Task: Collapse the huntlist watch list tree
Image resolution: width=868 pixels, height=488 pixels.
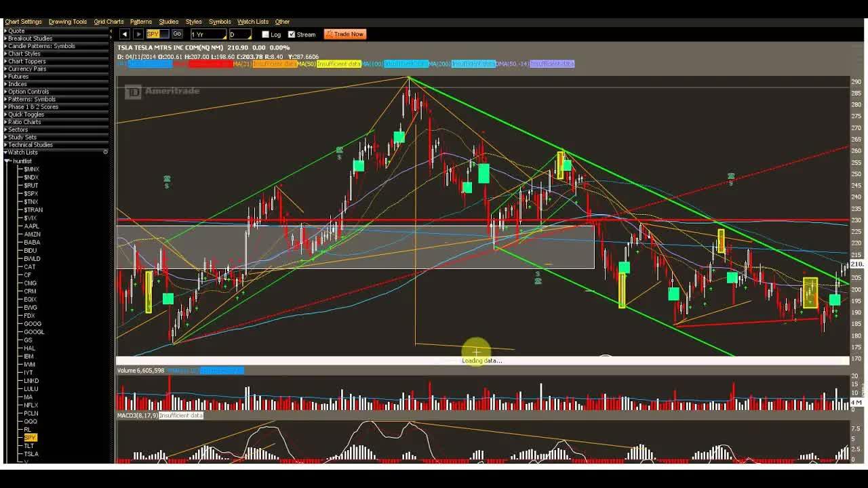Action: 7,161
